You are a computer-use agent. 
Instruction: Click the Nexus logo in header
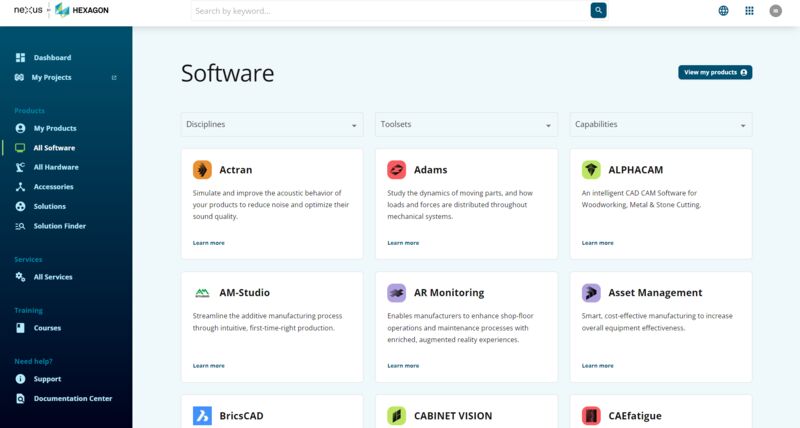28,10
